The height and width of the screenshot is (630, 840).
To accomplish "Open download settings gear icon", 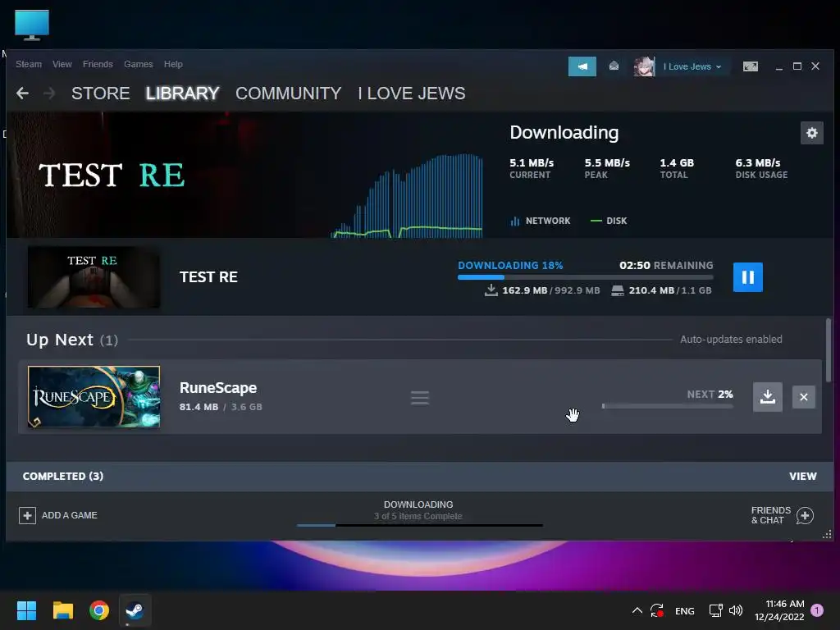I will coord(811,133).
